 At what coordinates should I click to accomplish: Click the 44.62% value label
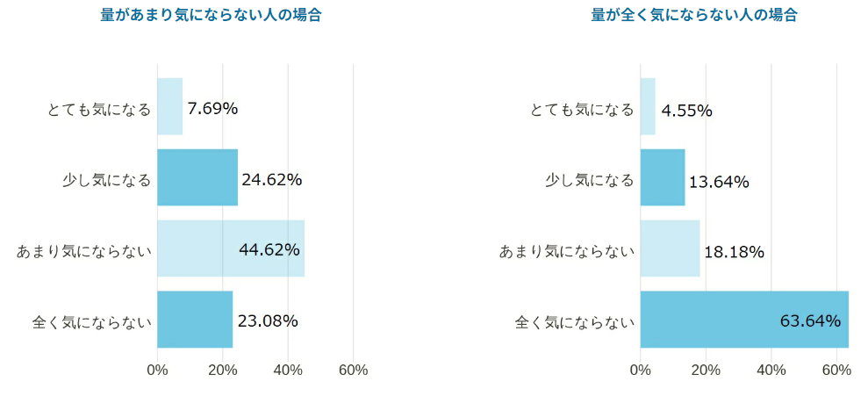[x=269, y=250]
